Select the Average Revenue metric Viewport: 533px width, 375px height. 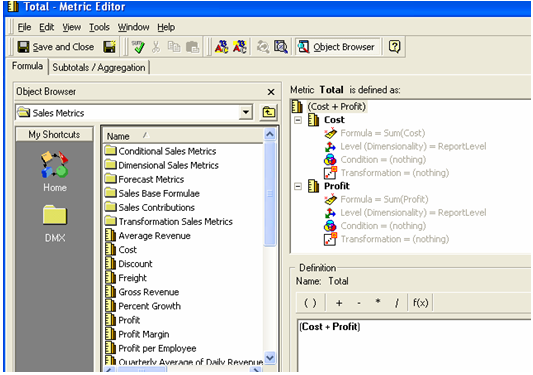[148, 236]
